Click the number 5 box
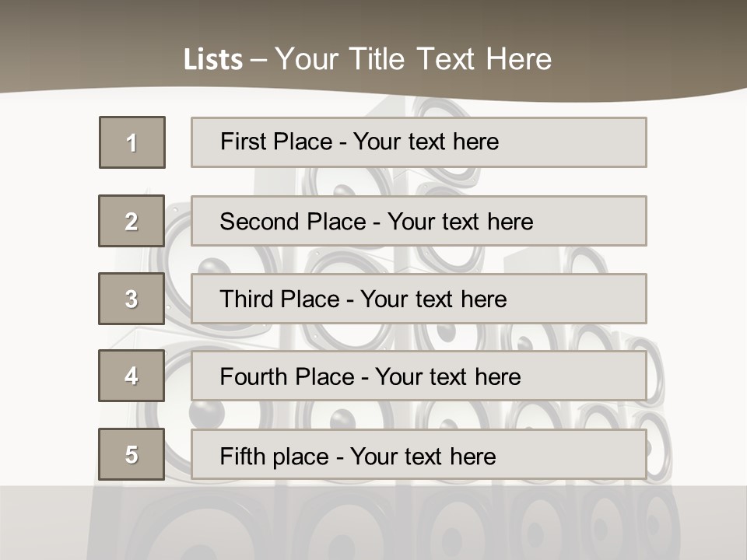 (132, 454)
